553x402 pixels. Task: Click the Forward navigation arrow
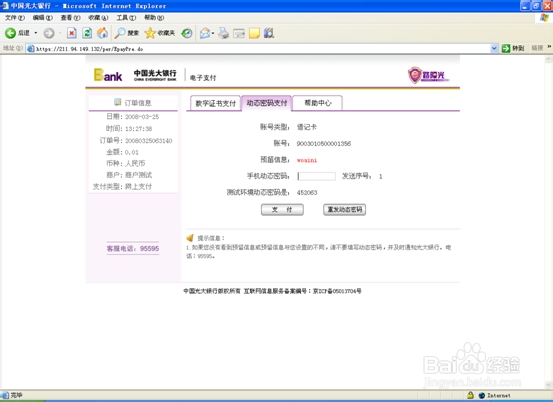point(49,33)
